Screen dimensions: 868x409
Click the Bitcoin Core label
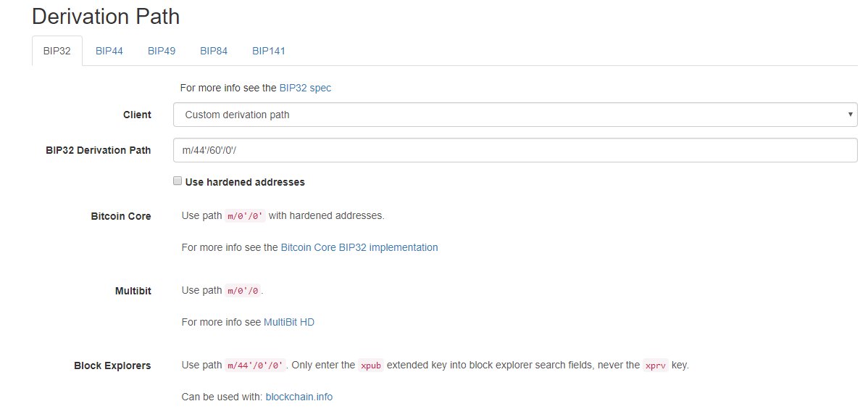click(x=121, y=216)
